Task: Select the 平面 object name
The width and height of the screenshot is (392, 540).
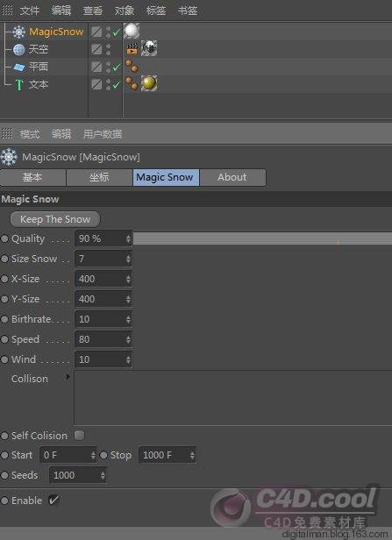Action: point(39,67)
